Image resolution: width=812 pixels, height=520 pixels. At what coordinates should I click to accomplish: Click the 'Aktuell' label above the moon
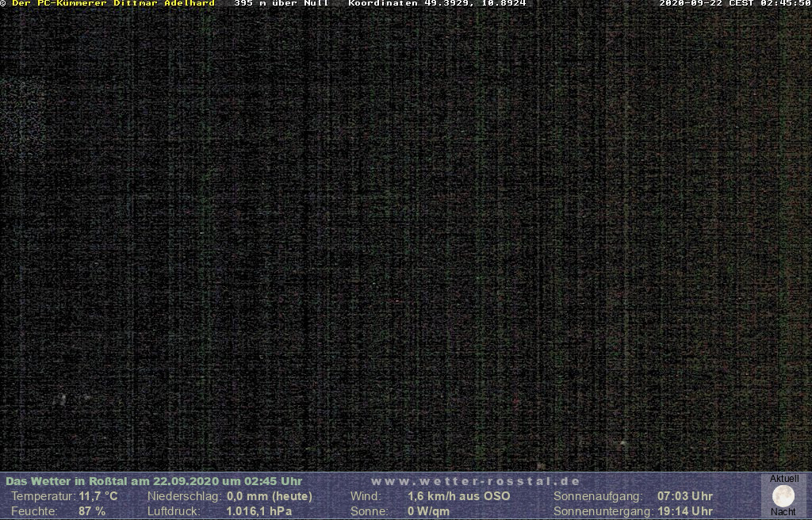(784, 479)
